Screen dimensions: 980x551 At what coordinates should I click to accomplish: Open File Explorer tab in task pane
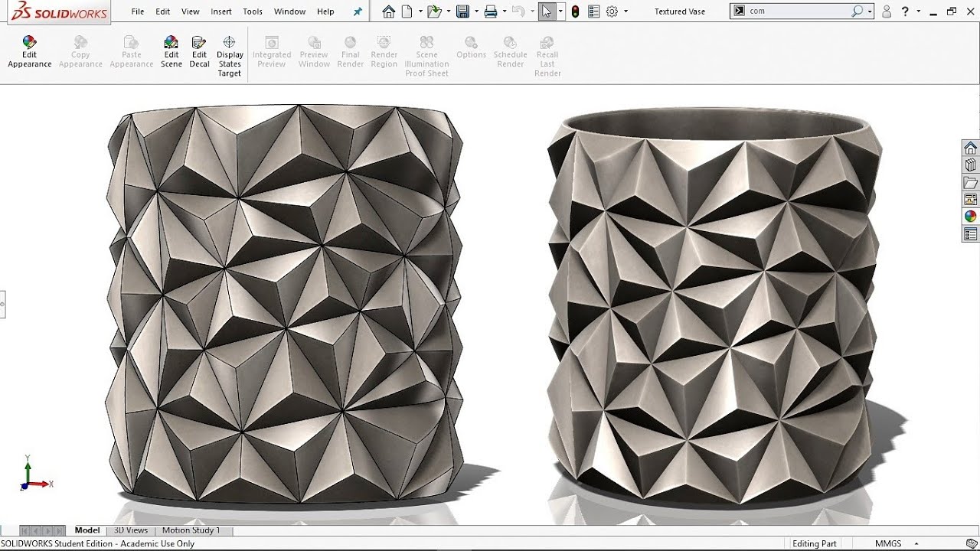tap(971, 183)
